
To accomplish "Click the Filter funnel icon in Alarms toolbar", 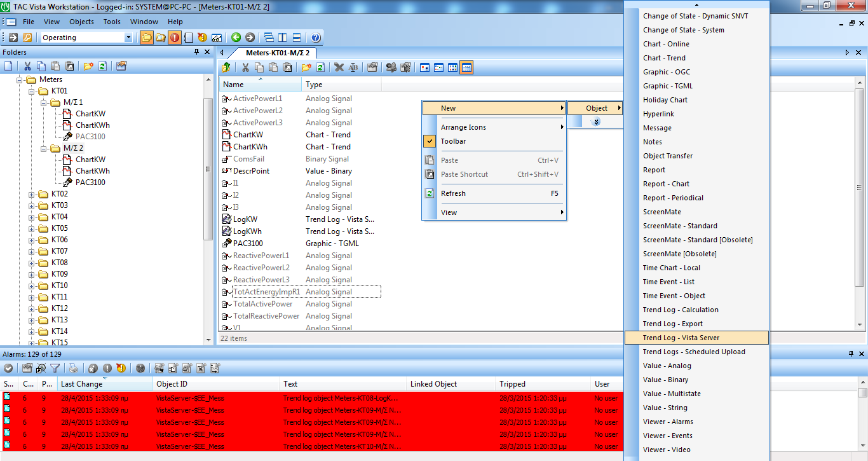I will point(55,368).
